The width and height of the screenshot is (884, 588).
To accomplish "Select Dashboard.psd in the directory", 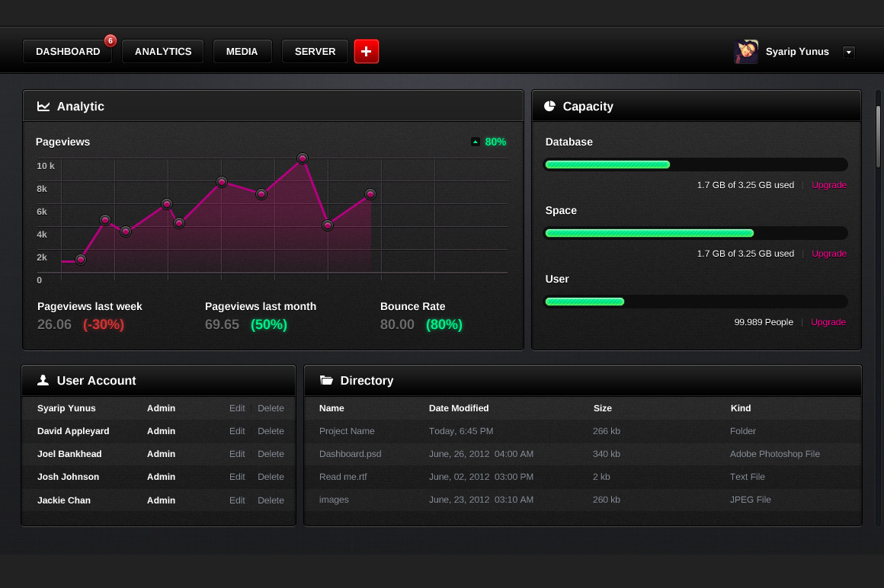I will pyautogui.click(x=350, y=454).
